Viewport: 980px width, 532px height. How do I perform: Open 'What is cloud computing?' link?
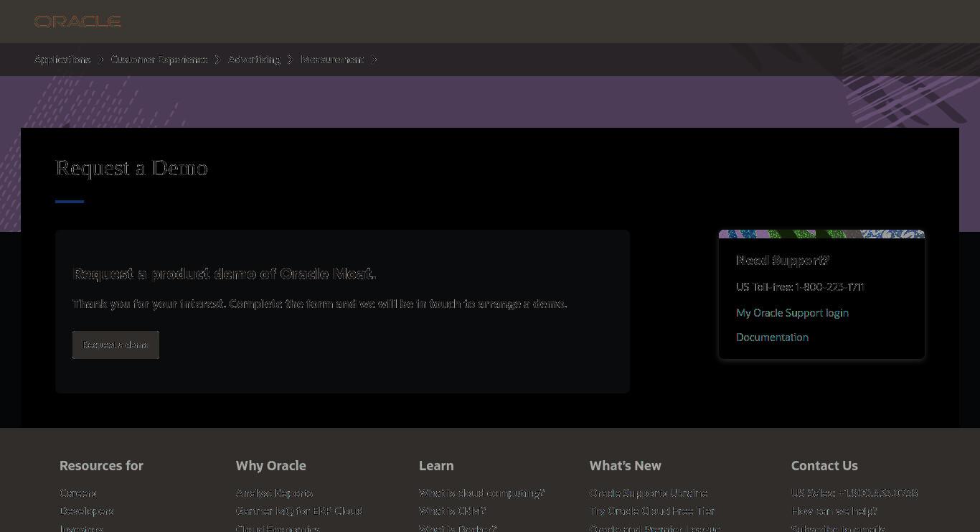pyautogui.click(x=482, y=493)
